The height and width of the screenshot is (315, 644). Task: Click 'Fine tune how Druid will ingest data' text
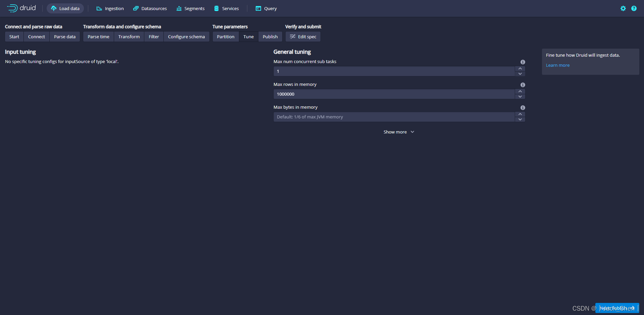[x=583, y=55]
